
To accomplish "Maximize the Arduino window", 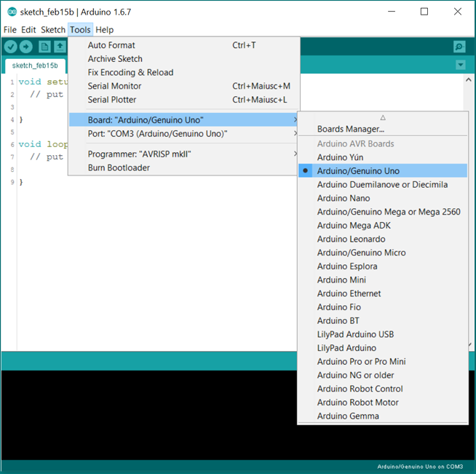I will (x=424, y=12).
